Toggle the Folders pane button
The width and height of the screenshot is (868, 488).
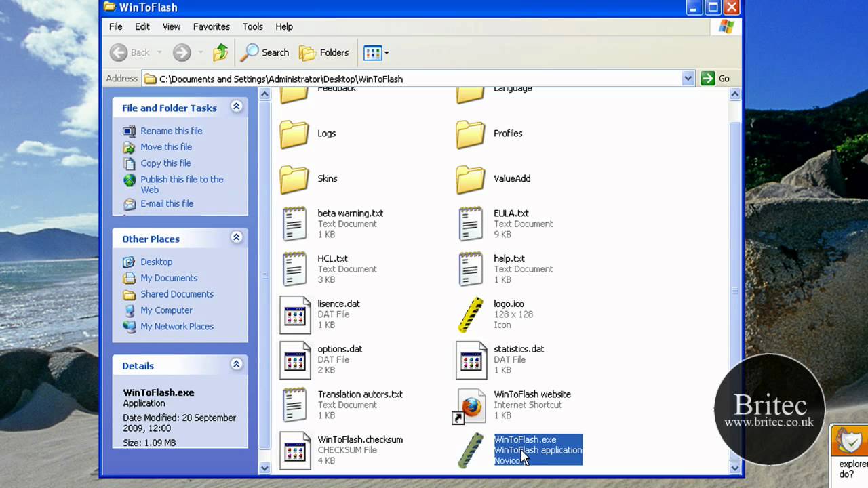point(324,52)
